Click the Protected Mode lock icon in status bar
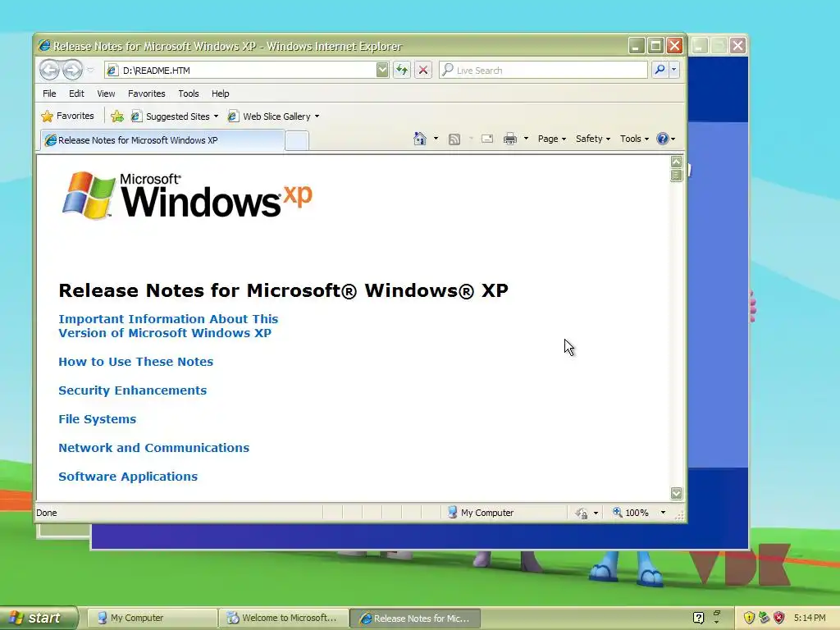The width and height of the screenshot is (840, 630). tap(582, 514)
